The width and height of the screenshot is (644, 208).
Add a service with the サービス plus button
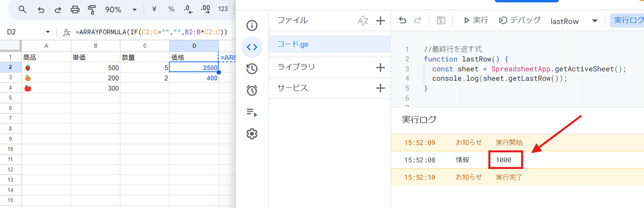point(380,88)
